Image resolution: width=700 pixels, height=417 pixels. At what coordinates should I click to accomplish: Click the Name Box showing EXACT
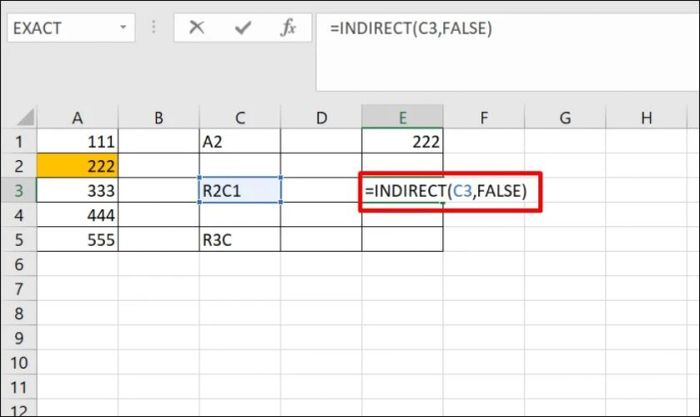[x=71, y=28]
